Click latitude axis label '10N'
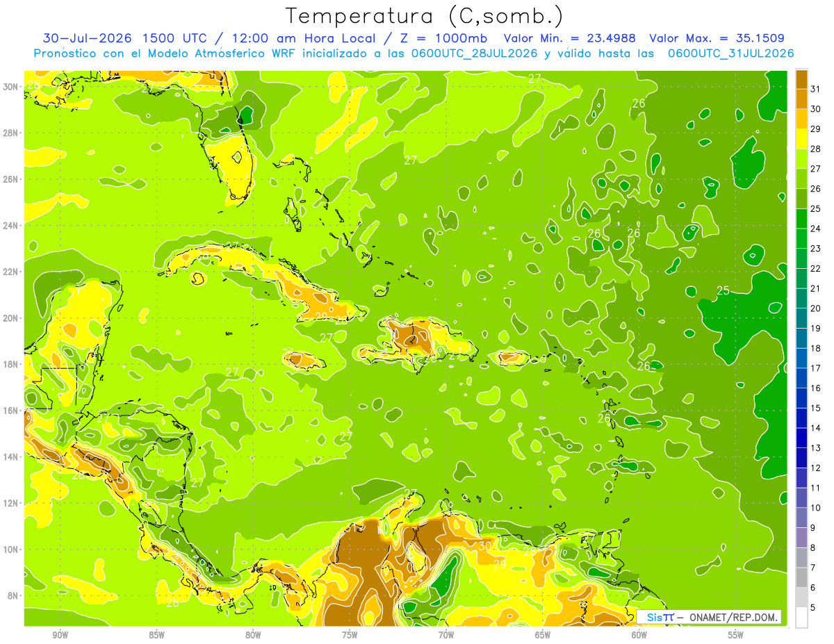 pyautogui.click(x=12, y=549)
